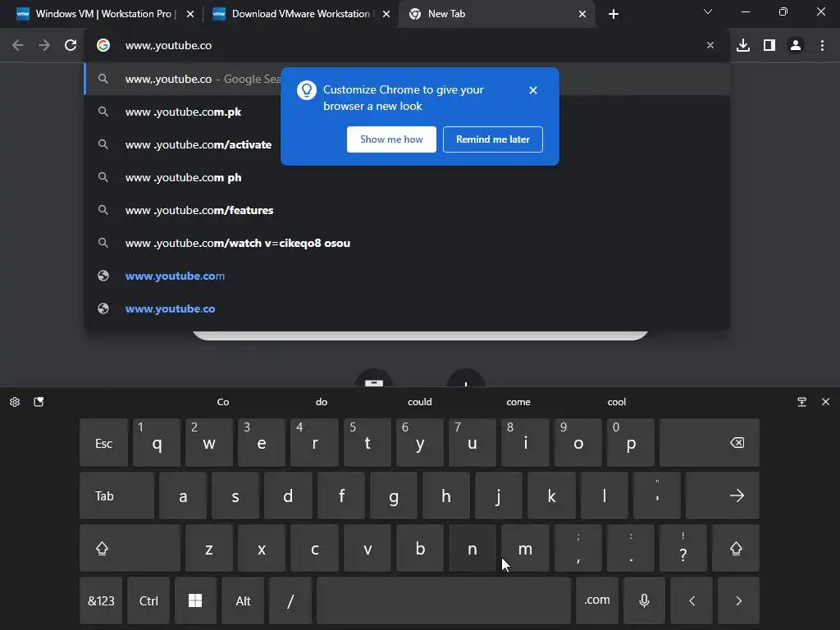Dismiss the Customize Chrome popup
The width and height of the screenshot is (840, 630).
pos(533,90)
